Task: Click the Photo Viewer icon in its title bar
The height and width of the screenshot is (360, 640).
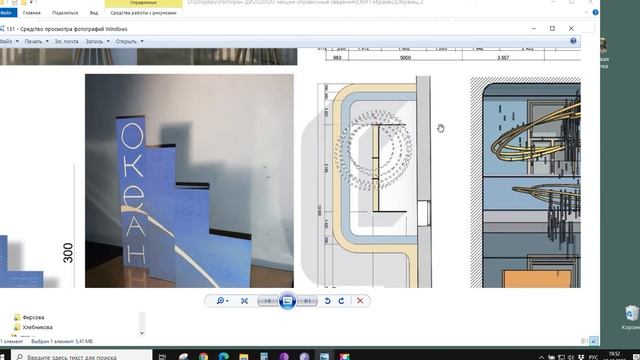Action: (x=2, y=29)
